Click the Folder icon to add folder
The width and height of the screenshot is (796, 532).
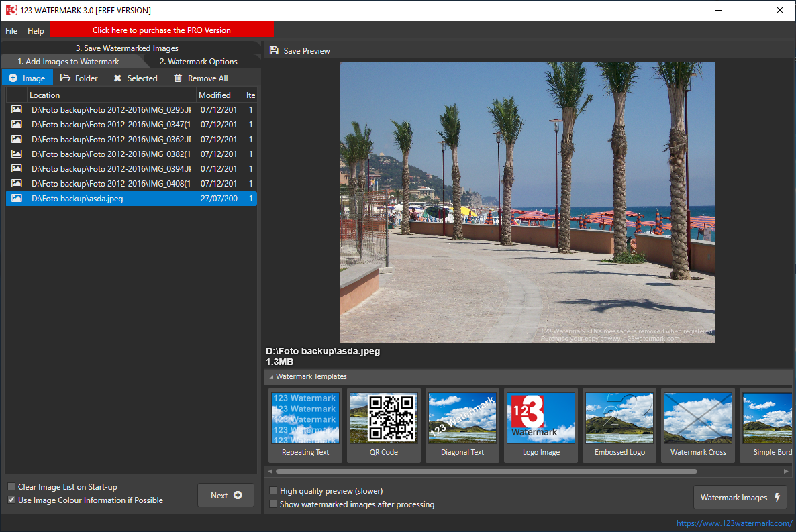(x=65, y=78)
